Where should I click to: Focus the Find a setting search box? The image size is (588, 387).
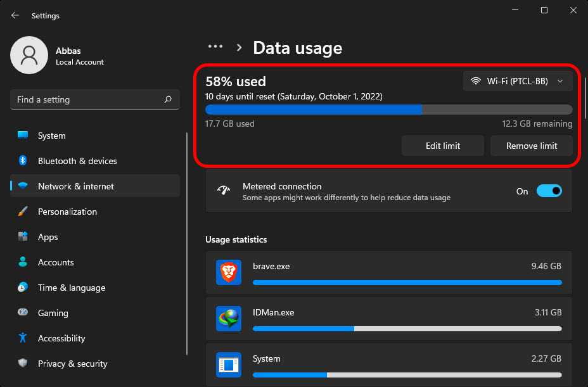coord(95,99)
